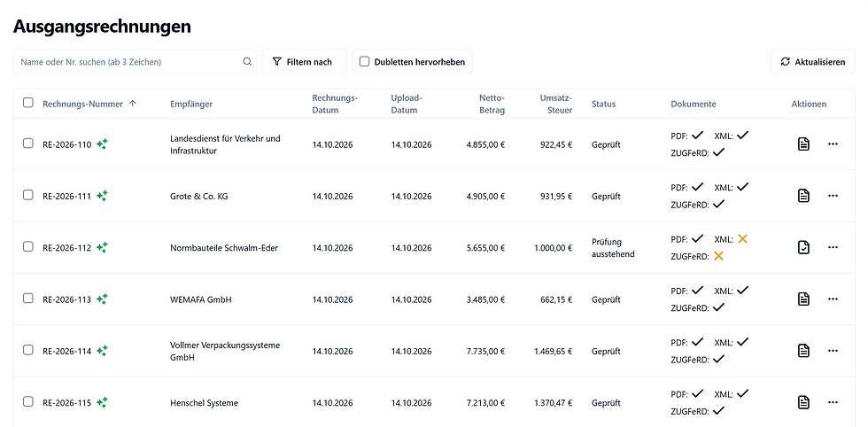Focus the Name oder Nr. suchen field

[135, 61]
